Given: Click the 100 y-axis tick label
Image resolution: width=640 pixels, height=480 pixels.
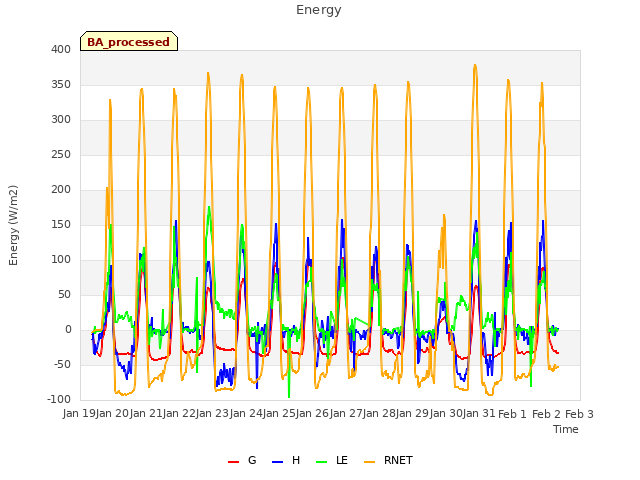Looking at the screenshot, I should (x=61, y=260).
